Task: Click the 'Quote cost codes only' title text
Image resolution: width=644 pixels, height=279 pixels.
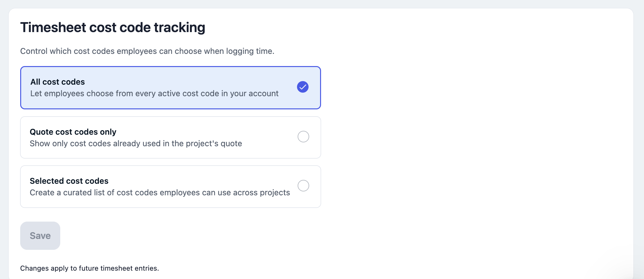Action: (73, 132)
